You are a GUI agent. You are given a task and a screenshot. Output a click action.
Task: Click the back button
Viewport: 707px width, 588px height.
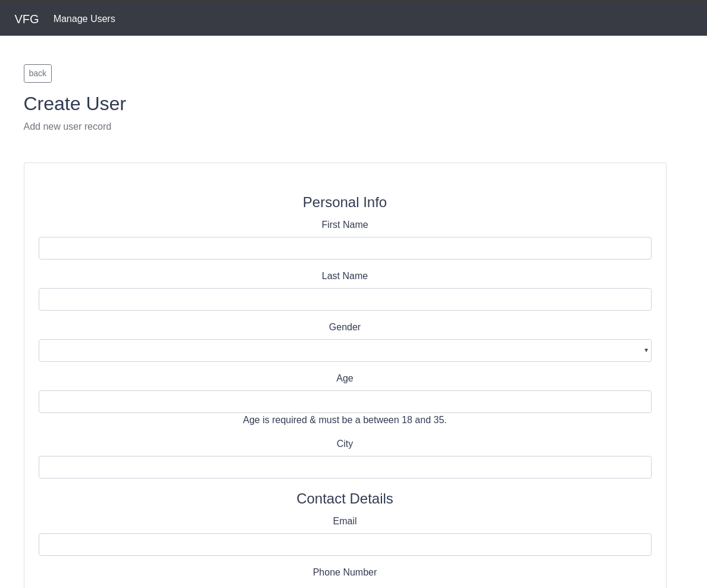coord(37,73)
